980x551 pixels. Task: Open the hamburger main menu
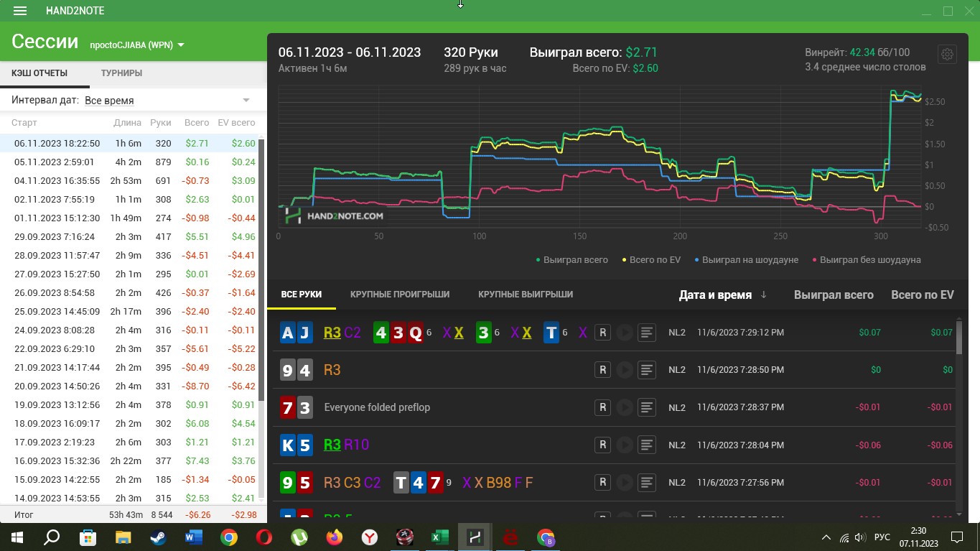tap(20, 11)
